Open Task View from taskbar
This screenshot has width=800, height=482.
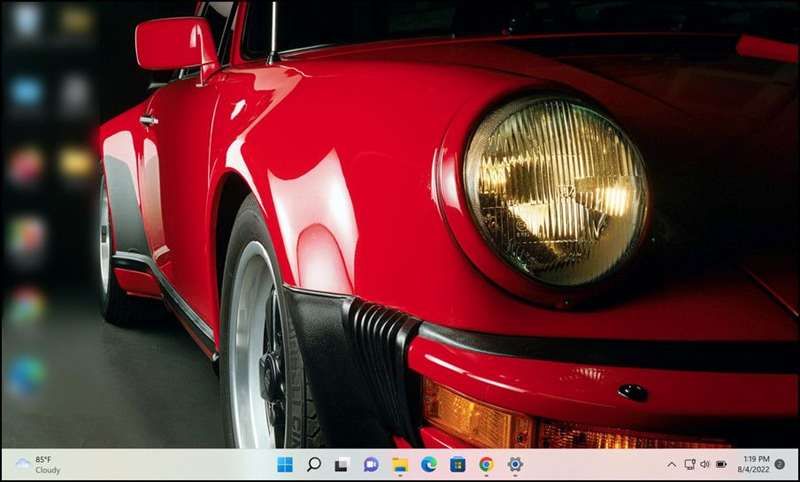tap(342, 464)
